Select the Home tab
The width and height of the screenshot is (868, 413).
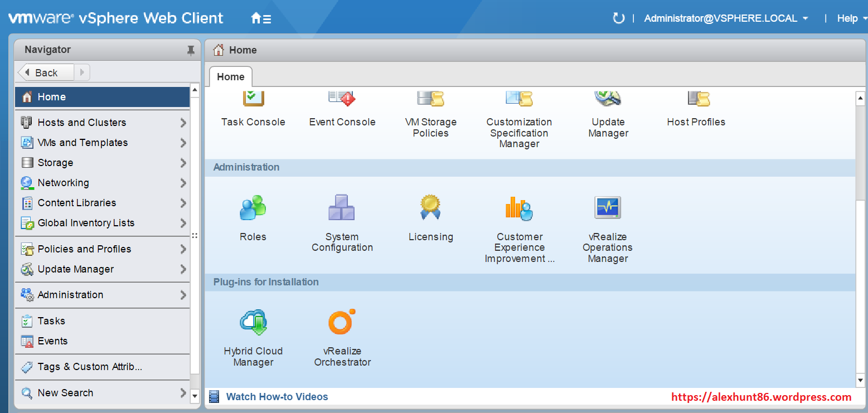click(x=230, y=76)
